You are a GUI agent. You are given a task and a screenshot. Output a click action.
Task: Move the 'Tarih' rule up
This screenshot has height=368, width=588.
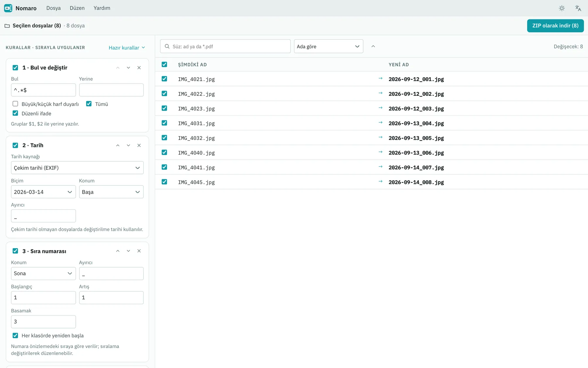[118, 145]
